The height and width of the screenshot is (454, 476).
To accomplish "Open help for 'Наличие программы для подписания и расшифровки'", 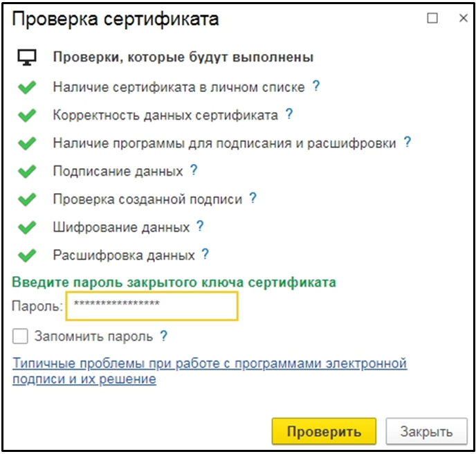I will pyautogui.click(x=408, y=143).
